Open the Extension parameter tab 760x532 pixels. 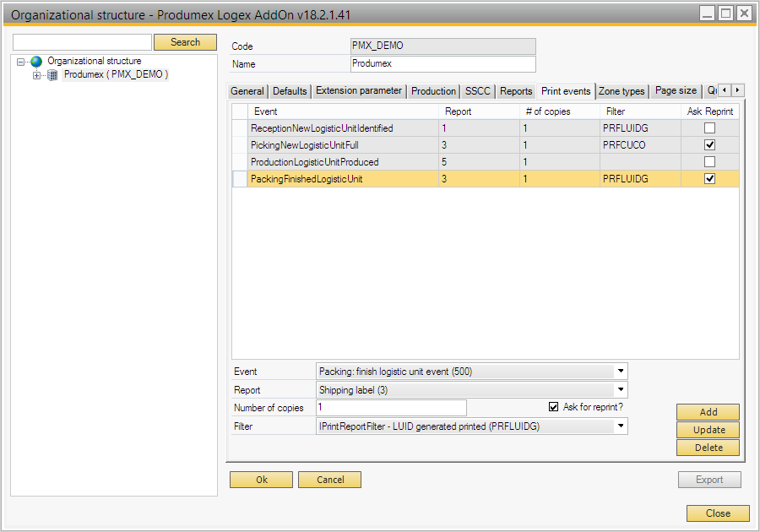[358, 91]
